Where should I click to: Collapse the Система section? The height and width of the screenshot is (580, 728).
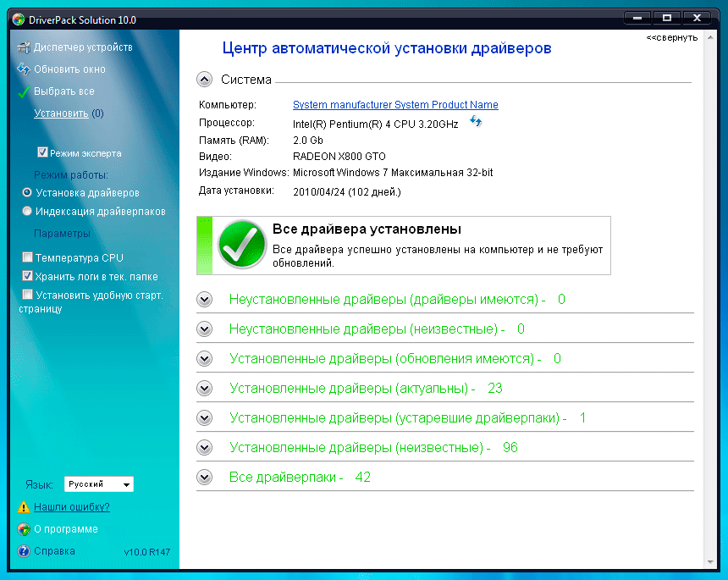pos(204,80)
